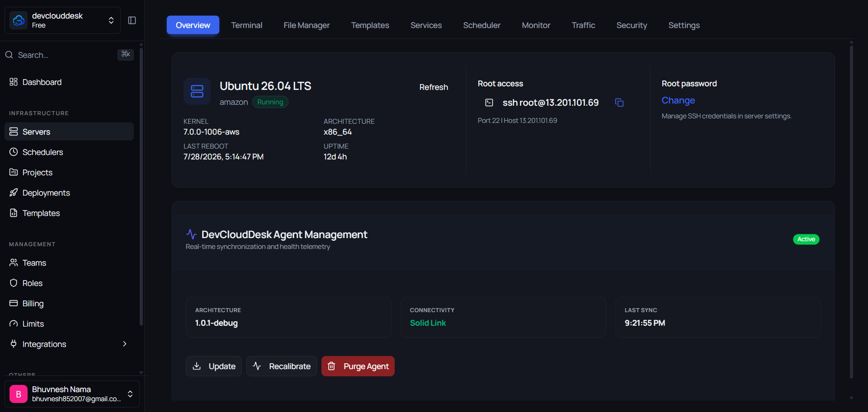Click the terminal icon beside ssh command
The height and width of the screenshot is (412, 868).
click(x=489, y=103)
